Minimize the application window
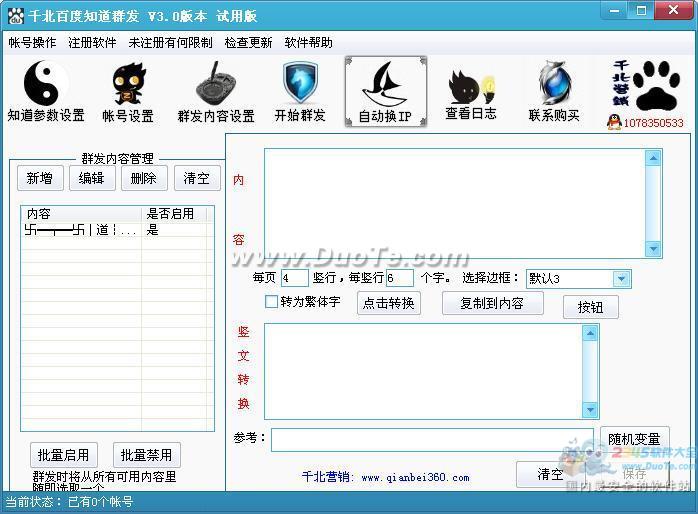 tap(615, 11)
